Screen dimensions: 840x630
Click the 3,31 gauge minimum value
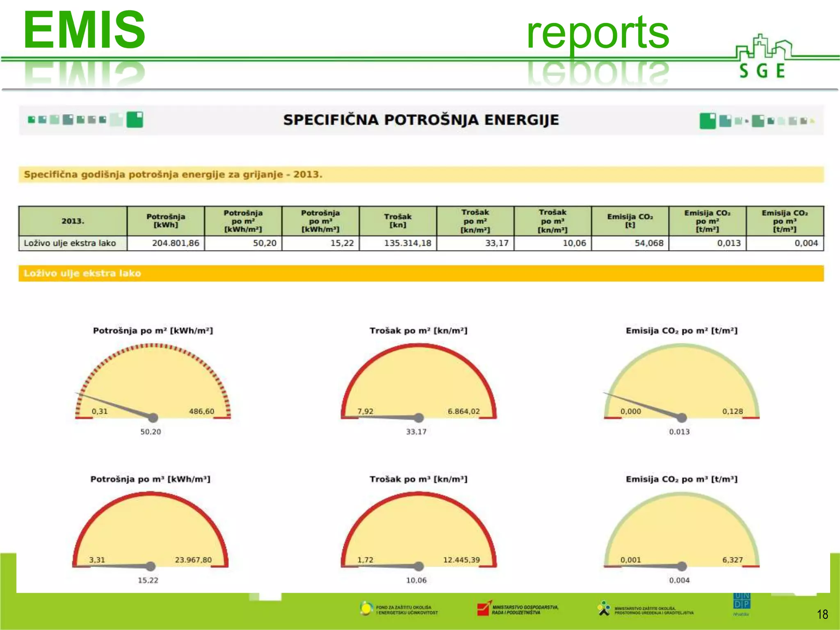coord(97,560)
